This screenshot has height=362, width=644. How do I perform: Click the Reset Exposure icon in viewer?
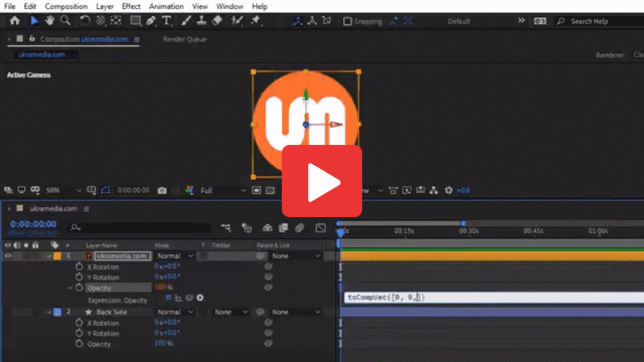(x=448, y=191)
